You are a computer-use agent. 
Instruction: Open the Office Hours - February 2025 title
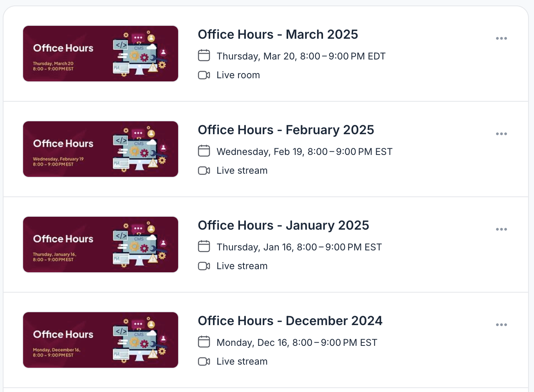click(286, 130)
